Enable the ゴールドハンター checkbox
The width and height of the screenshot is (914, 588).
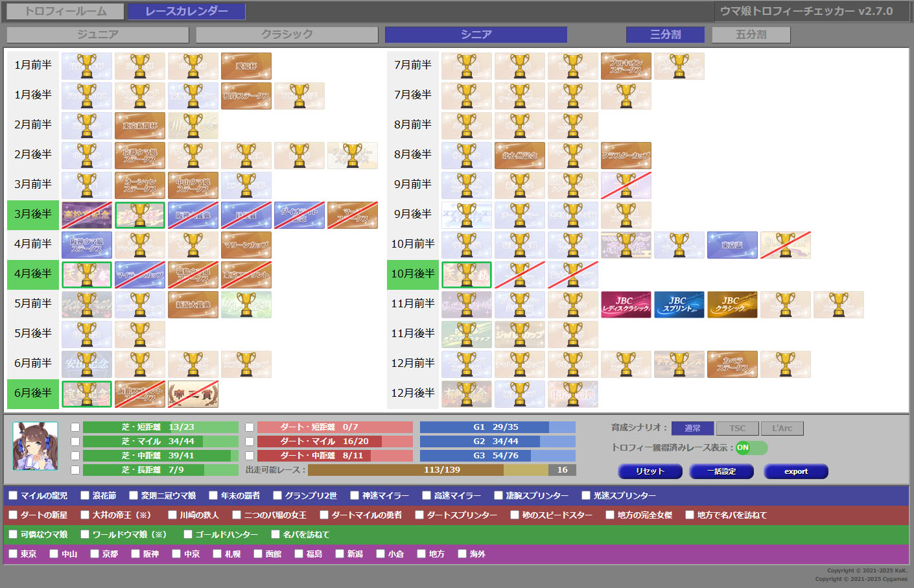coord(188,534)
